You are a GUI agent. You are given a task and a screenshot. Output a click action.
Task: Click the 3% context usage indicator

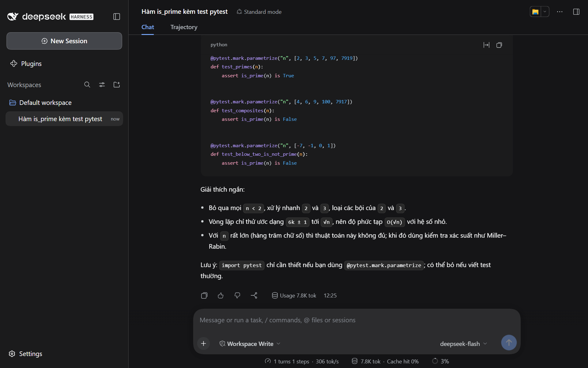click(x=440, y=362)
